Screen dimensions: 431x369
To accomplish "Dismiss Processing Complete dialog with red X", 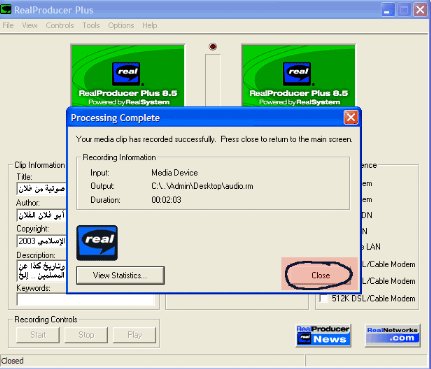I will click(351, 118).
